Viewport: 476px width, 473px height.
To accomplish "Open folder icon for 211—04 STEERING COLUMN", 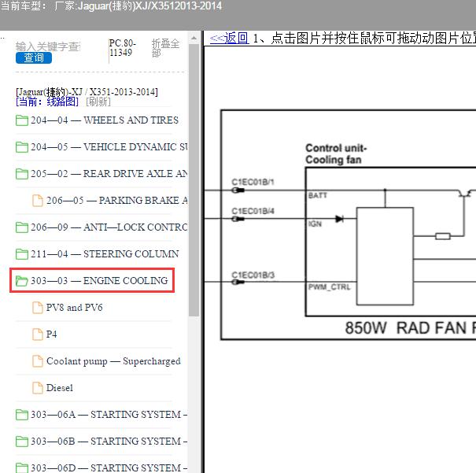I will 22,253.
